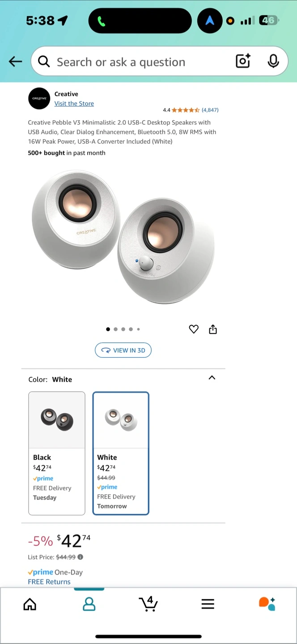Viewport: 297px width, 644px height.
Task: Open the list price info icon
Action: point(81,557)
